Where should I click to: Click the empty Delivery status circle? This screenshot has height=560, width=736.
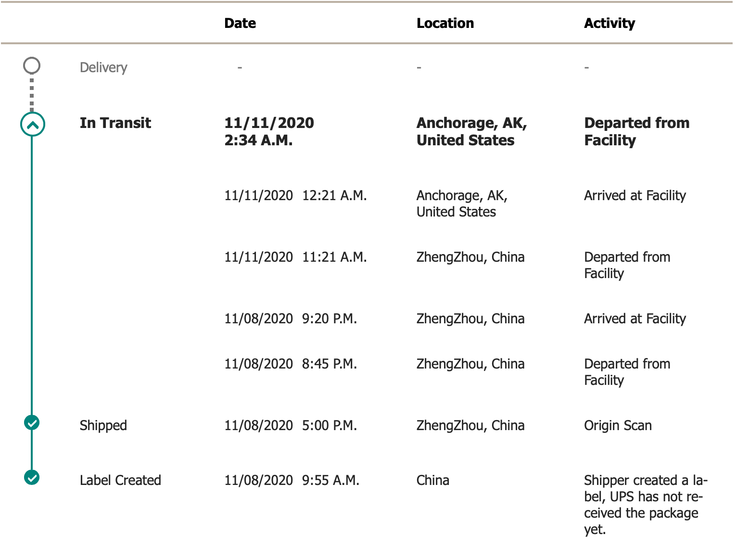click(32, 65)
